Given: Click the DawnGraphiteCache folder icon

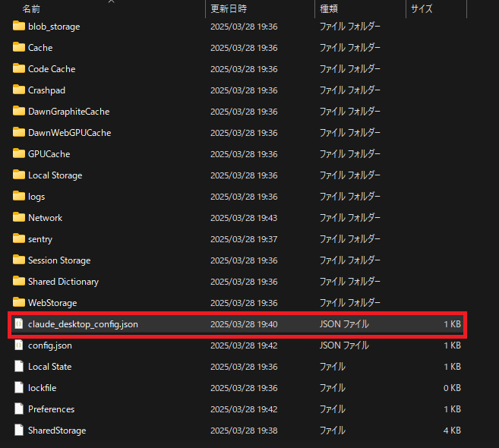Looking at the screenshot, I should click(19, 112).
